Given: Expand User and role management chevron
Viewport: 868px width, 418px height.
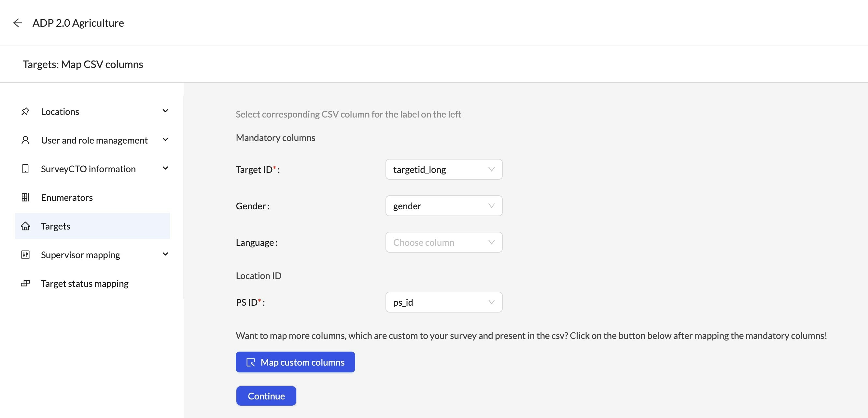Looking at the screenshot, I should point(165,139).
